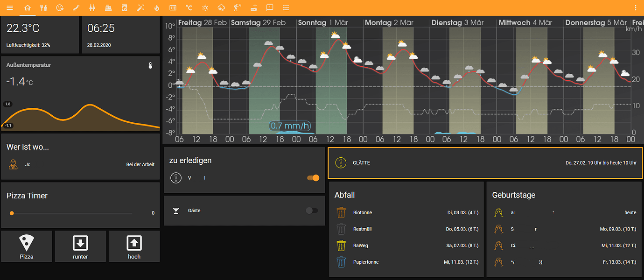The height and width of the screenshot is (280, 644).
Task: Open the overflow menu with three dots
Action: tap(636, 7)
